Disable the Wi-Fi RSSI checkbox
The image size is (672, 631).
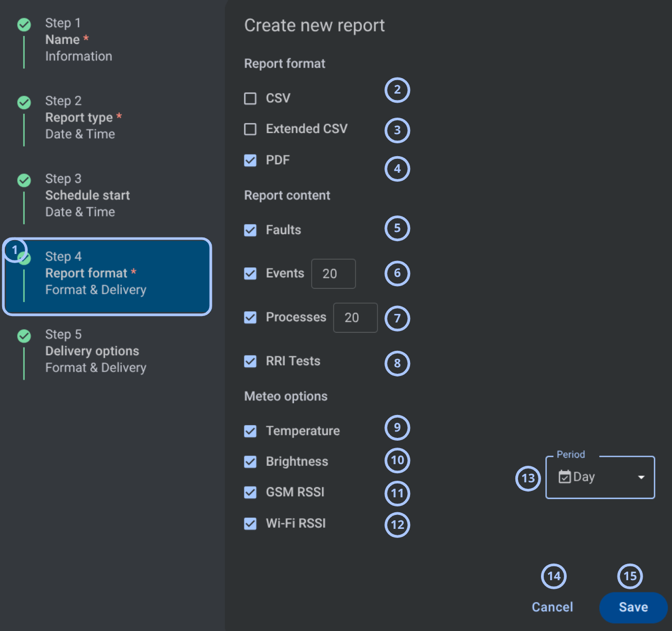[250, 524]
